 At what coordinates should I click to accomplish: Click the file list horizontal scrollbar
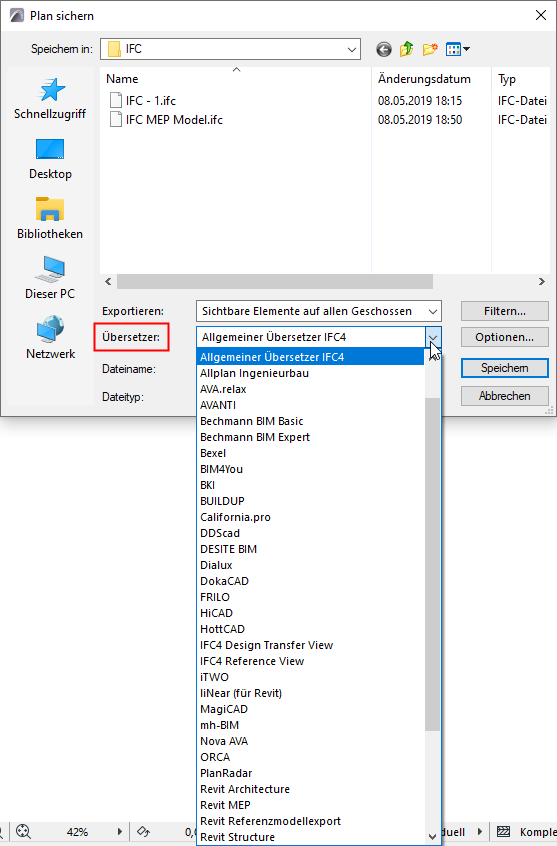(x=275, y=282)
